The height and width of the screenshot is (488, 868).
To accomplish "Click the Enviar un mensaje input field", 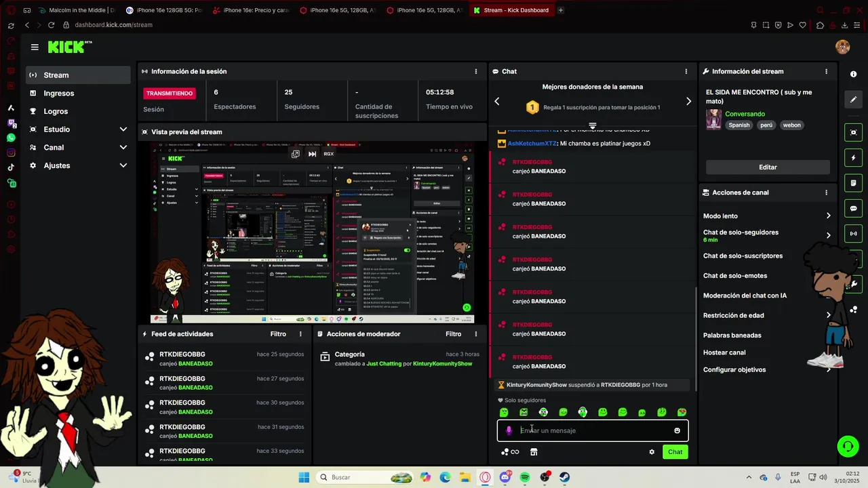I will pos(593,430).
